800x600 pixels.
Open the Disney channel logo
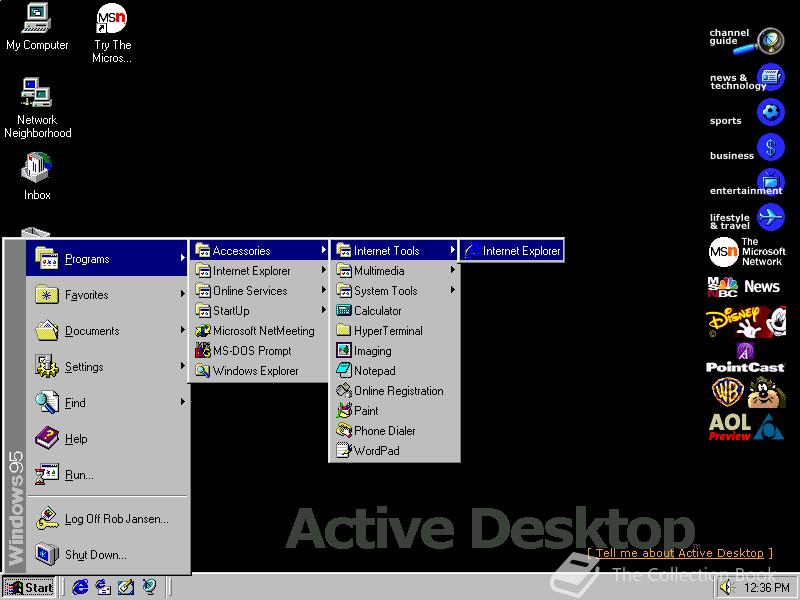[x=746, y=322]
